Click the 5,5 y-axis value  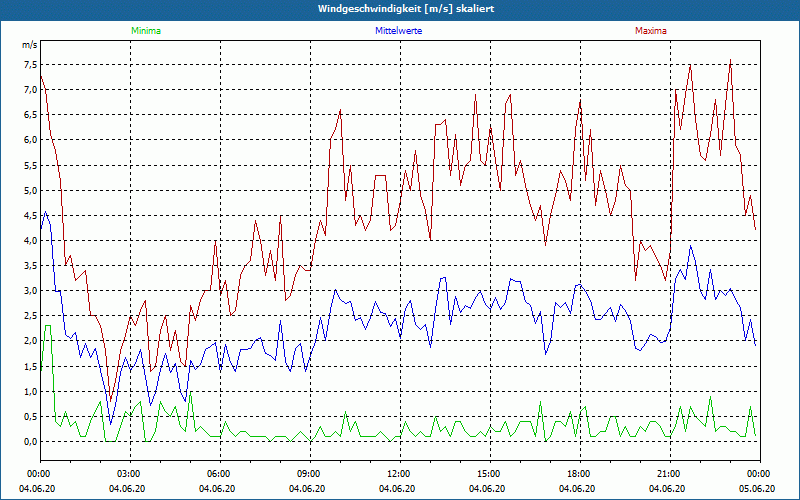click(x=30, y=165)
